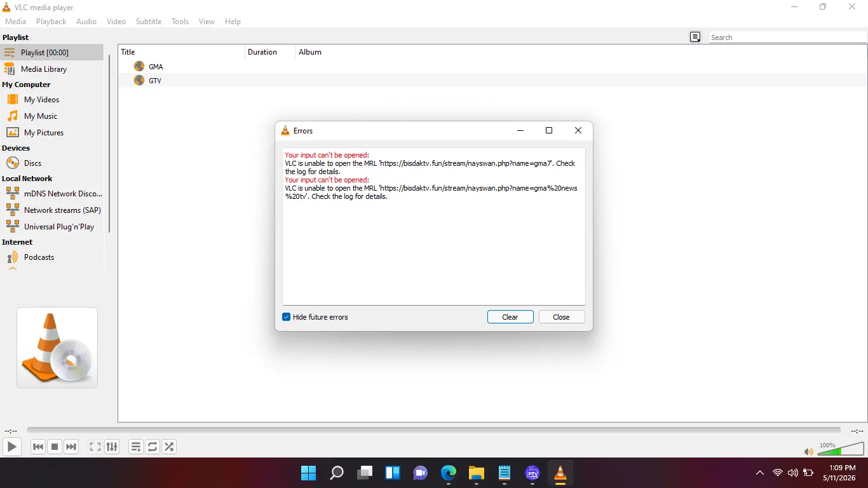Image resolution: width=868 pixels, height=488 pixels.
Task: Sort playlist by Title column header
Action: coord(182,52)
